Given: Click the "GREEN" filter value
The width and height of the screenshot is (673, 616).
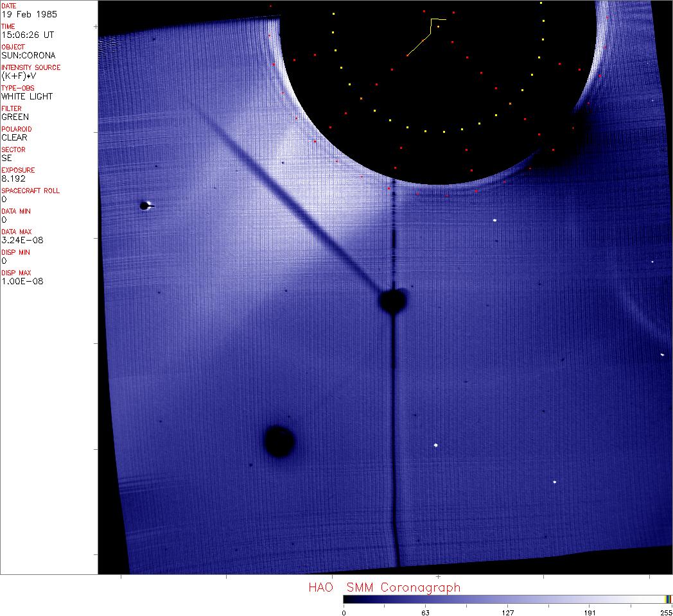Looking at the screenshot, I should [x=15, y=117].
